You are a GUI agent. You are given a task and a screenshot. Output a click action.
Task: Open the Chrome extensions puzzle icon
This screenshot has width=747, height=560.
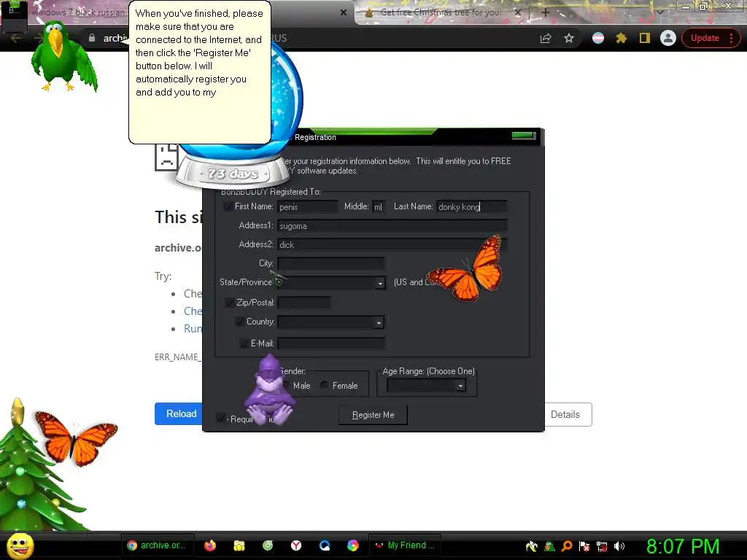point(622,38)
